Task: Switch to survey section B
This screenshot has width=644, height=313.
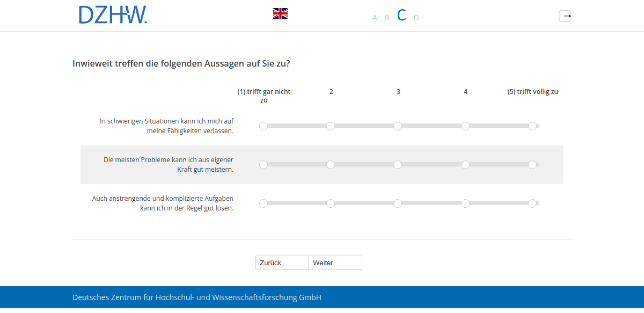Action: [387, 18]
